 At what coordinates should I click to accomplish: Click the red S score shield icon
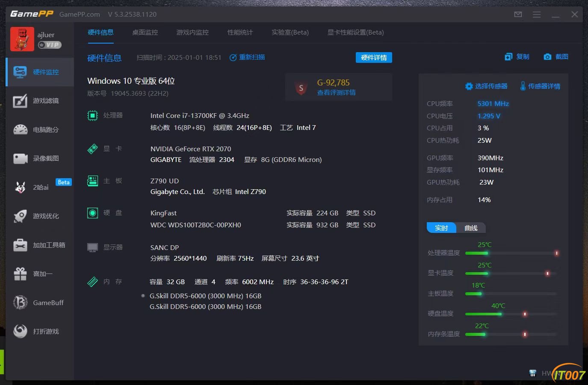(x=301, y=88)
